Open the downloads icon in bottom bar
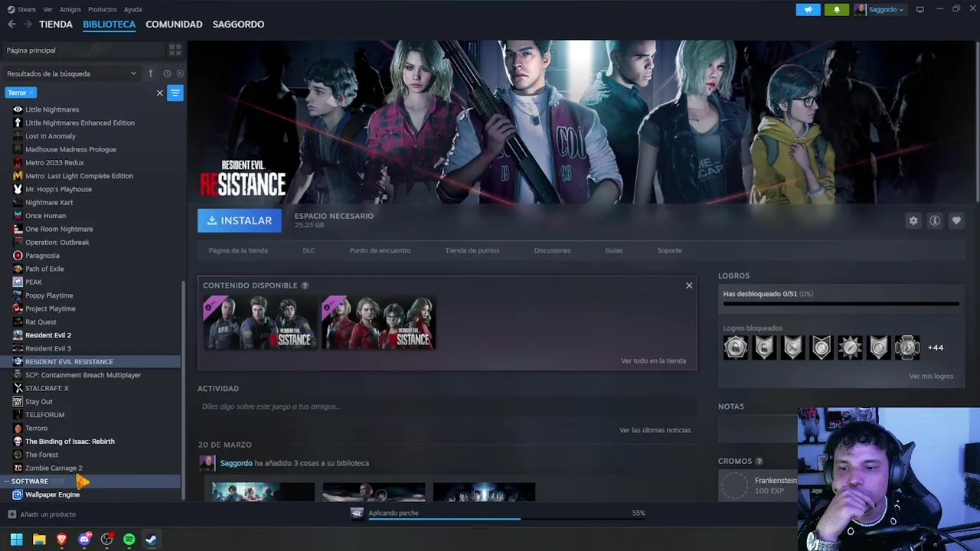 [x=357, y=514]
